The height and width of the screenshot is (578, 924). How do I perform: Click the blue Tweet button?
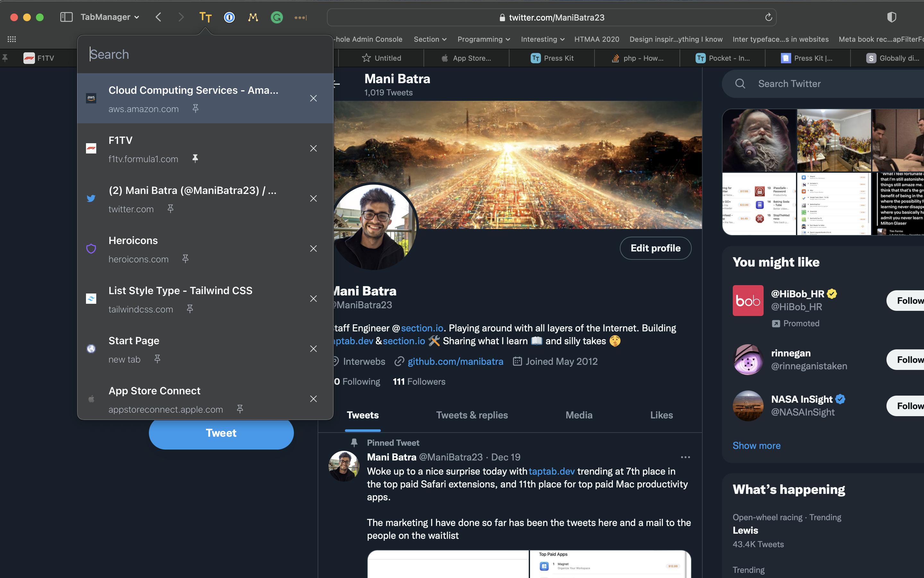[x=221, y=433]
